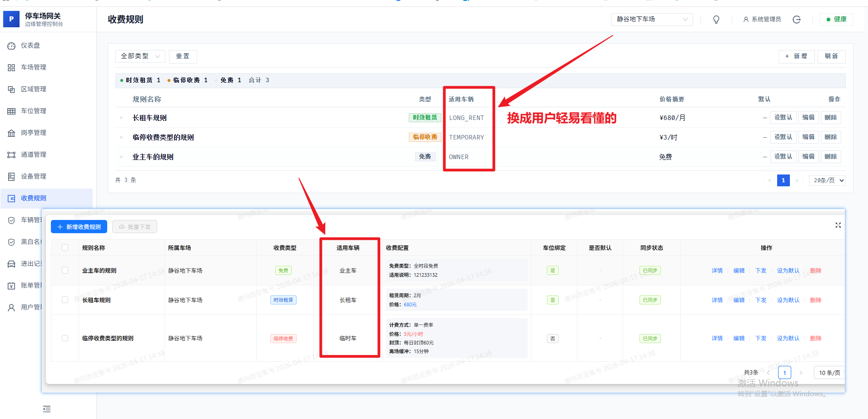
Task: Click the green 健康 status indicator
Action: pyautogui.click(x=836, y=19)
